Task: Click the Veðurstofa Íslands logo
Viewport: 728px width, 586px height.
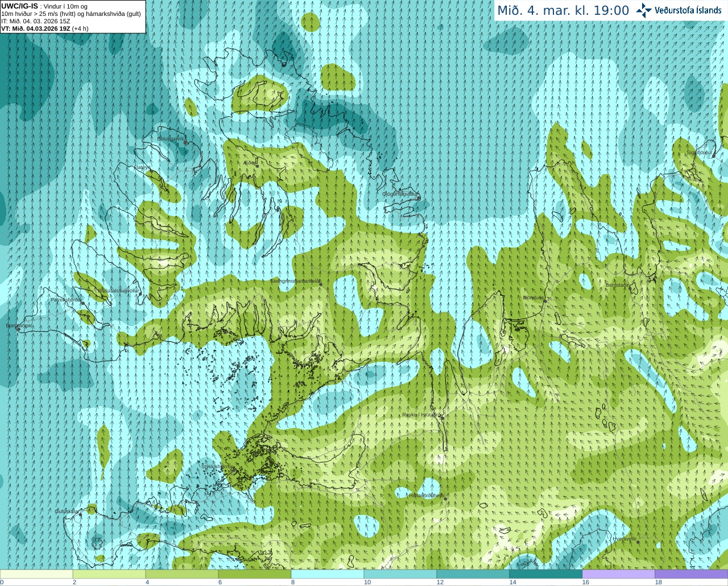Action: [679, 10]
